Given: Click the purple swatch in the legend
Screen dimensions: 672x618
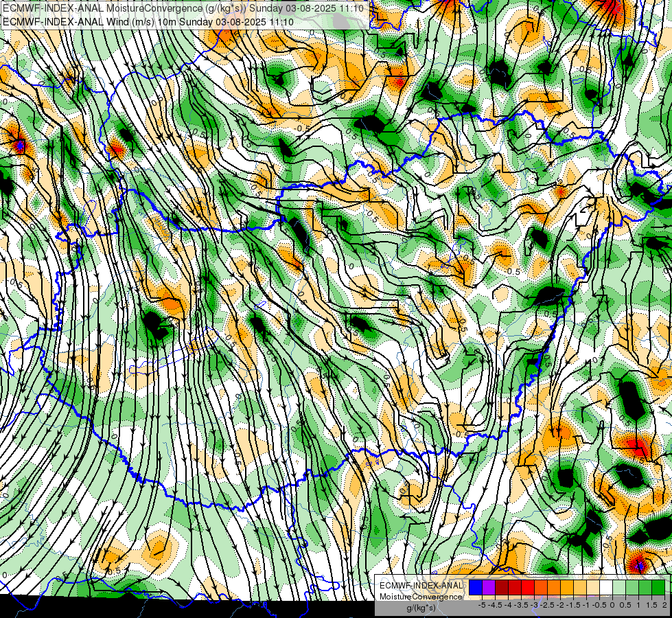Looking at the screenshot, I should tap(489, 588).
